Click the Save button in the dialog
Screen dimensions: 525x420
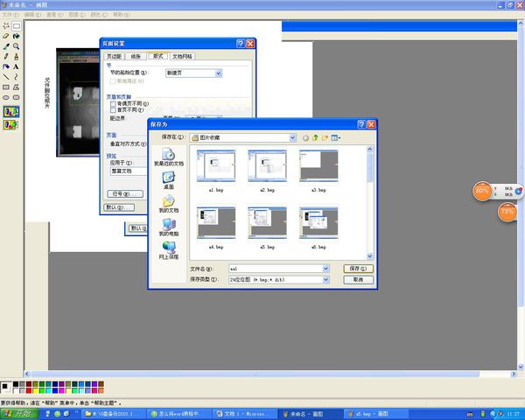tap(358, 269)
